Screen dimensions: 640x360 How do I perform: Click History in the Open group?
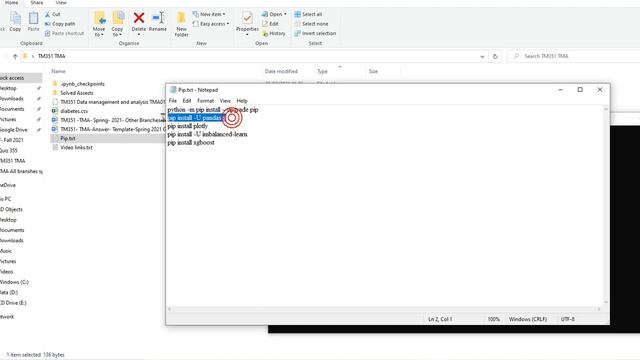tap(273, 33)
